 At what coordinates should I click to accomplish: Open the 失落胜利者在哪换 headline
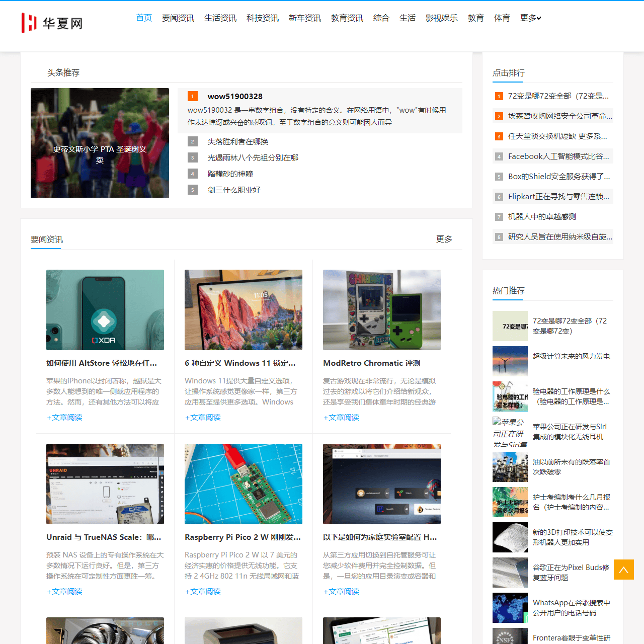(237, 142)
